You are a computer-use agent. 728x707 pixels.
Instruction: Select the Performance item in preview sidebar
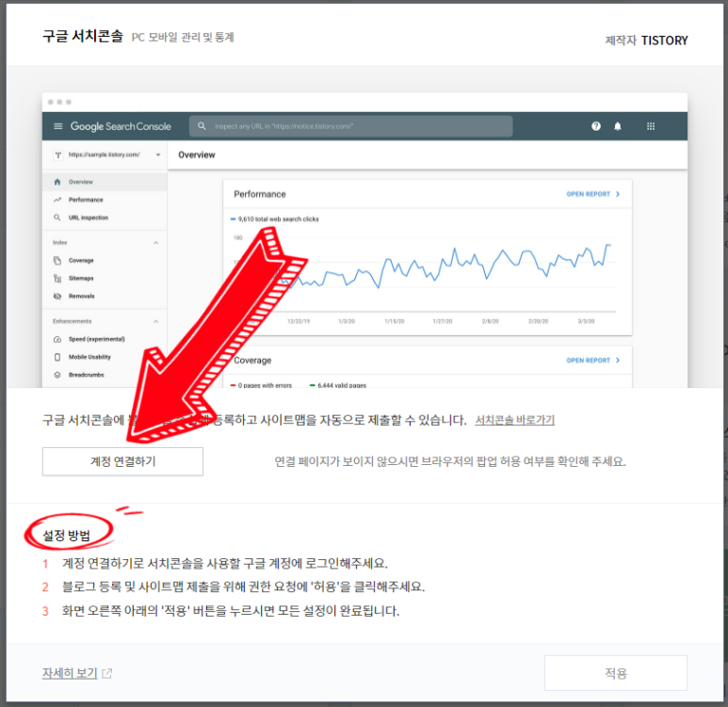click(x=86, y=201)
